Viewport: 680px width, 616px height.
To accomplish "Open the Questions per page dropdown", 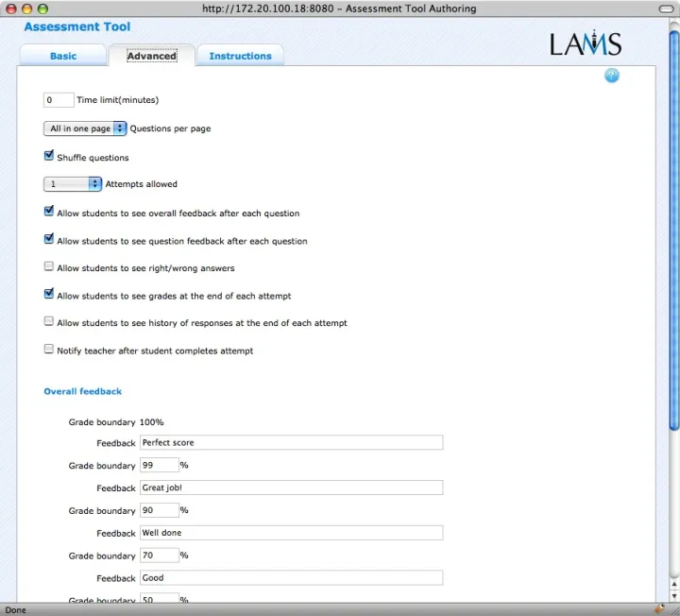I will [x=85, y=128].
